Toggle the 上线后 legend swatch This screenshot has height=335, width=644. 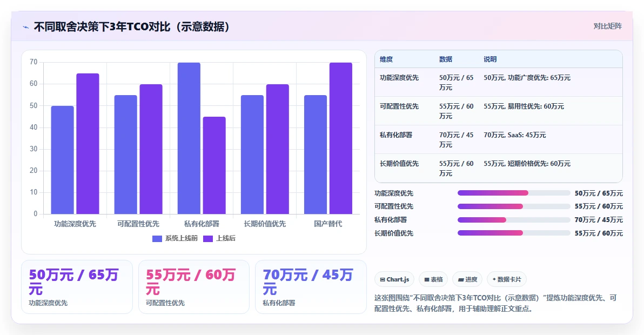click(x=208, y=238)
